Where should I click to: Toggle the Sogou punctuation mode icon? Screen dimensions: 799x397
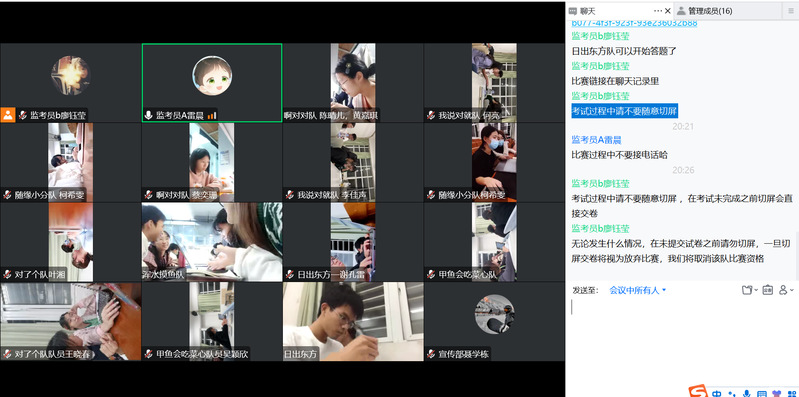click(x=732, y=393)
